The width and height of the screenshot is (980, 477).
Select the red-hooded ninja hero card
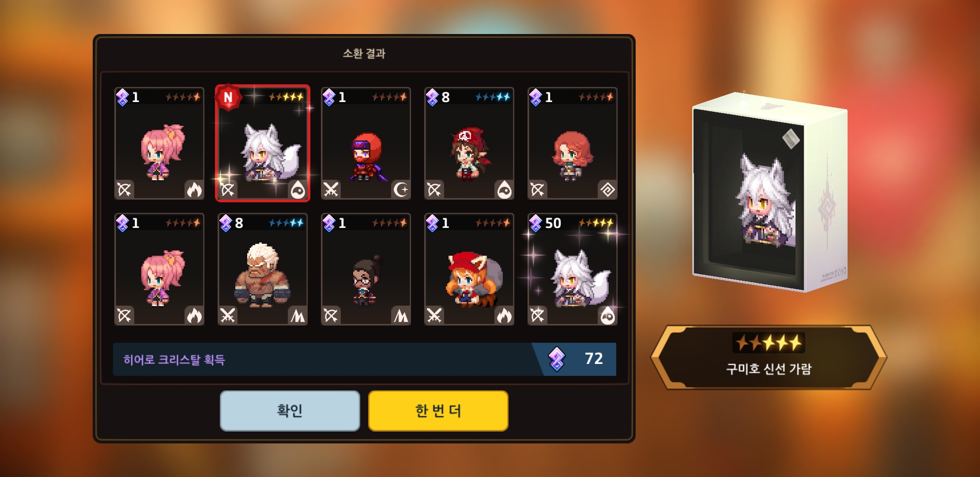click(x=366, y=144)
